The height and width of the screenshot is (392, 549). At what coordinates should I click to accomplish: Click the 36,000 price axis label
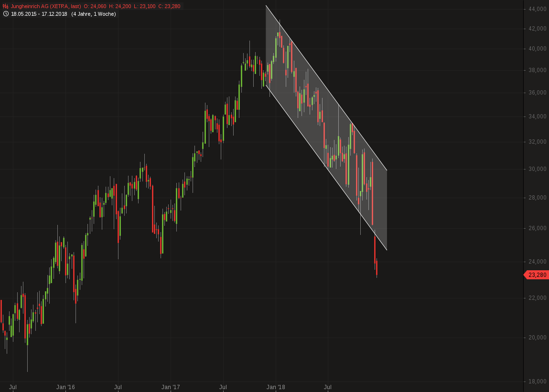(538, 93)
